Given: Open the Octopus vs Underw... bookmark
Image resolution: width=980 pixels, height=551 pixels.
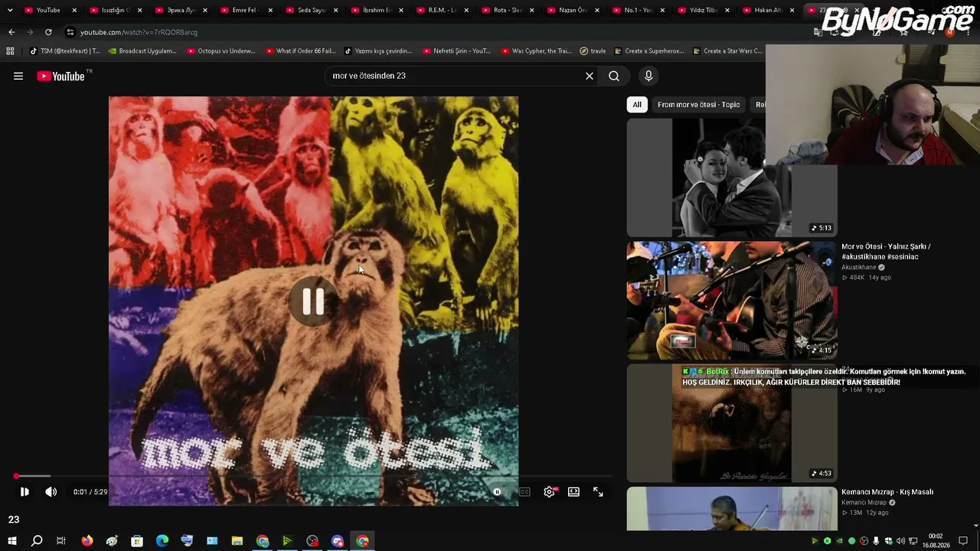Looking at the screenshot, I should pos(221,51).
